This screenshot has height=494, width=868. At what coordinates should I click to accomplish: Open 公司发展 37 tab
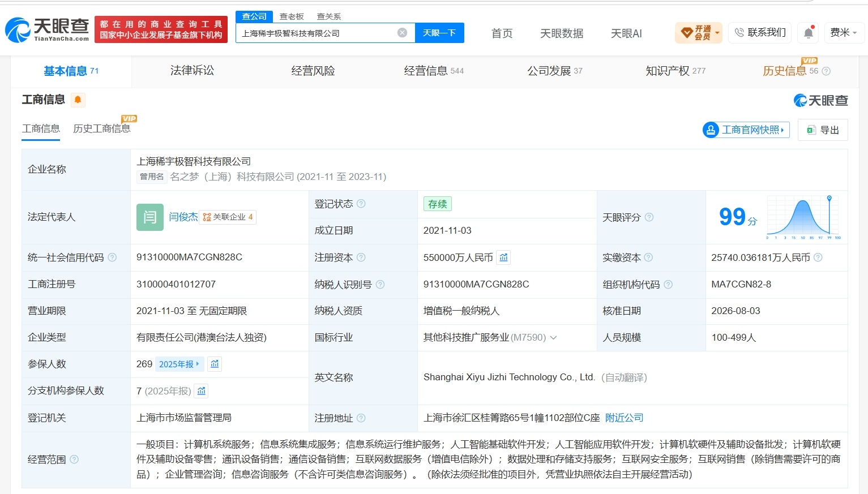555,71
